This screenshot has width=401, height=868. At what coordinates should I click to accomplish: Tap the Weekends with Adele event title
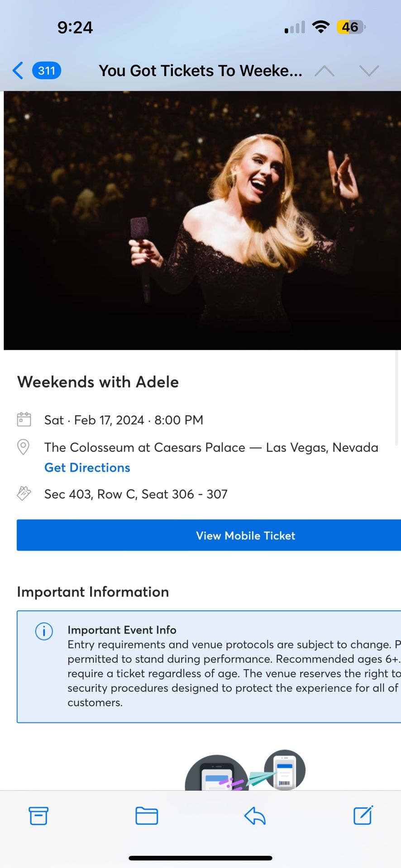[98, 382]
